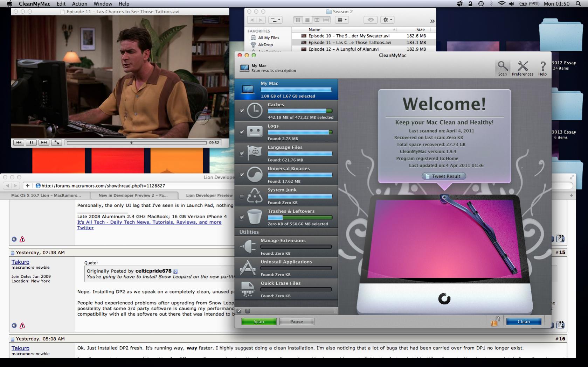Click the Quick Look eye icon in Finder
This screenshot has width=588, height=367.
tap(370, 20)
